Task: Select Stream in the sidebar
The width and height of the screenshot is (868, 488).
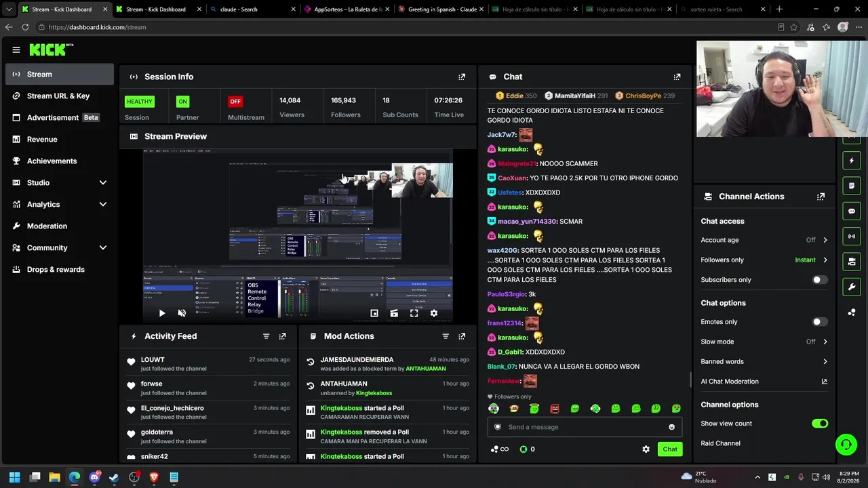Action: tap(60, 75)
